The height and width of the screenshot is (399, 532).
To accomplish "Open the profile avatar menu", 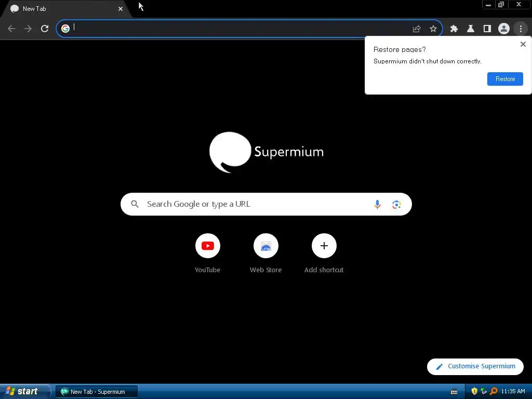I will (504, 29).
